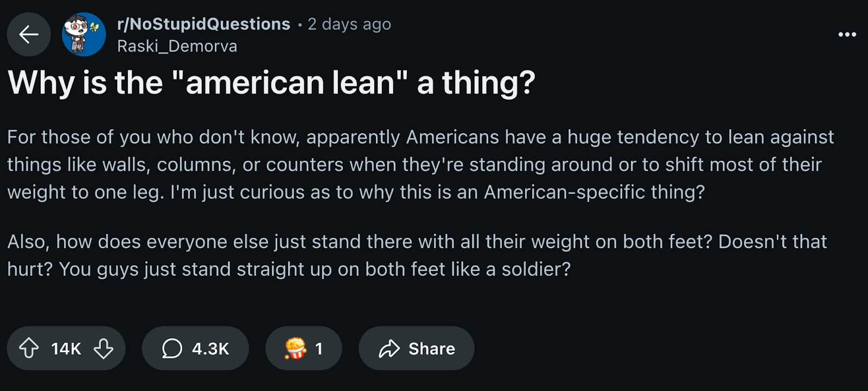
Task: Click the share arrow icon
Action: coord(389,349)
